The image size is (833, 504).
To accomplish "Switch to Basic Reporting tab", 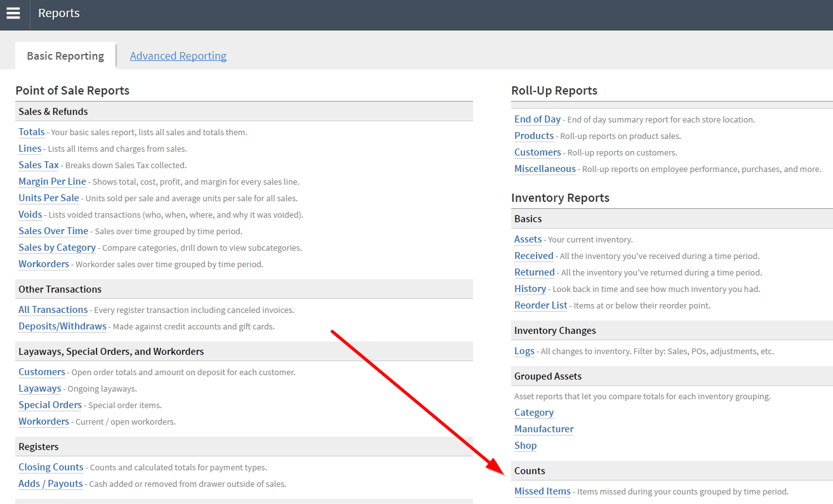I will click(65, 56).
